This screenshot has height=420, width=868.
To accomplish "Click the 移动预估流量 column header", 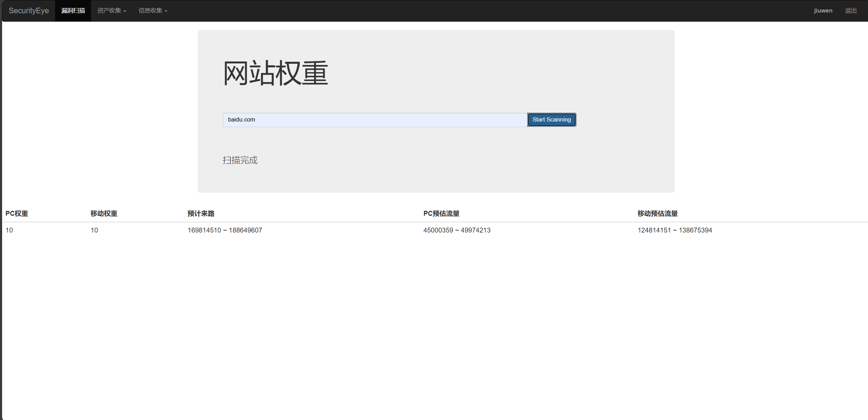I will 657,213.
